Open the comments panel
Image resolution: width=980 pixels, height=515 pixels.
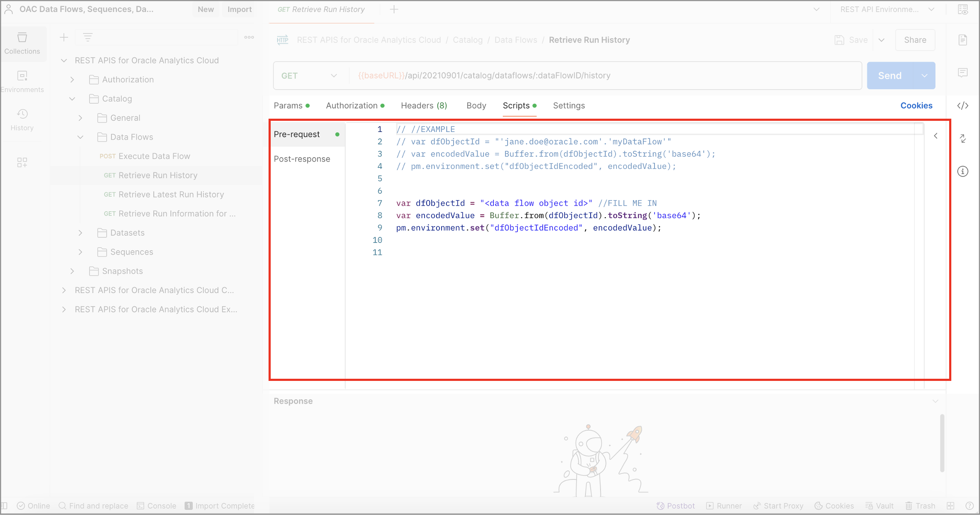(962, 72)
